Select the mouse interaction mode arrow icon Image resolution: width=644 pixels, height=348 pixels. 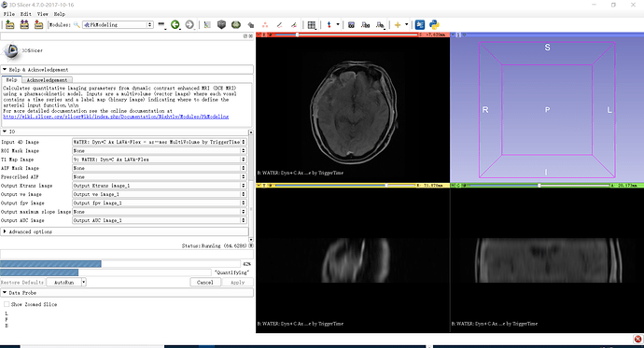click(329, 25)
